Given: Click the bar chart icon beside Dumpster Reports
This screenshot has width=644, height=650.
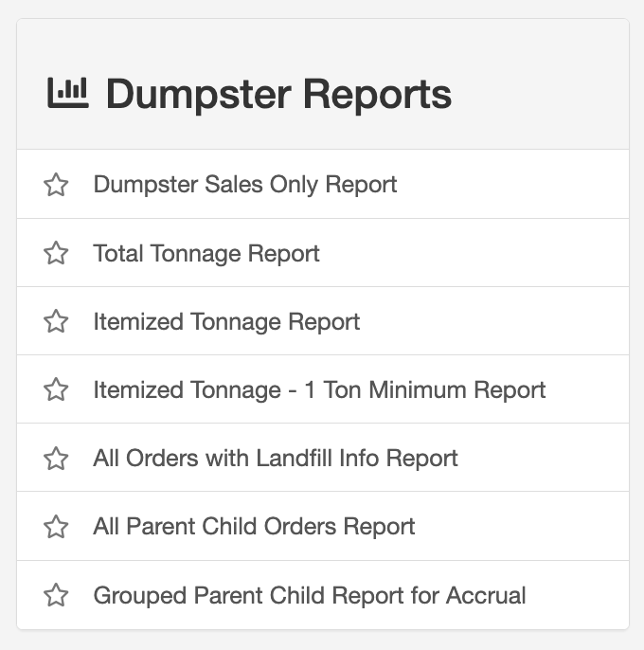Looking at the screenshot, I should click(67, 93).
